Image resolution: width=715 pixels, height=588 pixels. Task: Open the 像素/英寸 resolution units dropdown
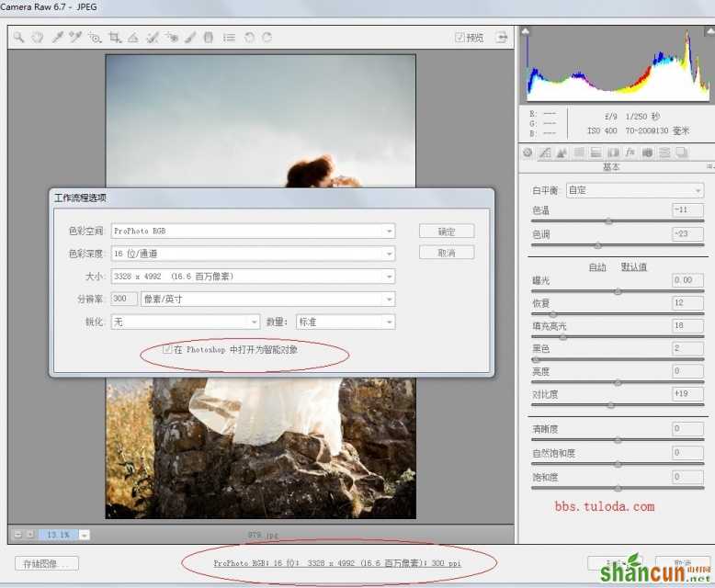click(x=268, y=299)
